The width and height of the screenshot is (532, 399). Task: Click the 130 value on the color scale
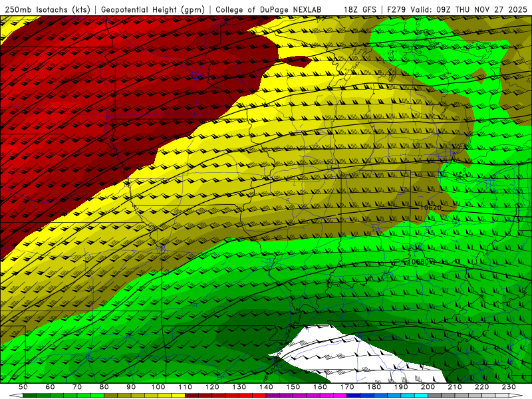pyautogui.click(x=239, y=387)
